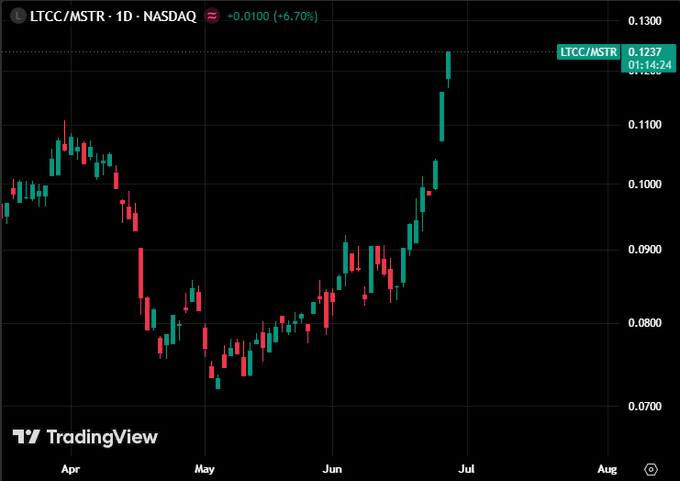Click the round L symbol logo icon

[18, 16]
